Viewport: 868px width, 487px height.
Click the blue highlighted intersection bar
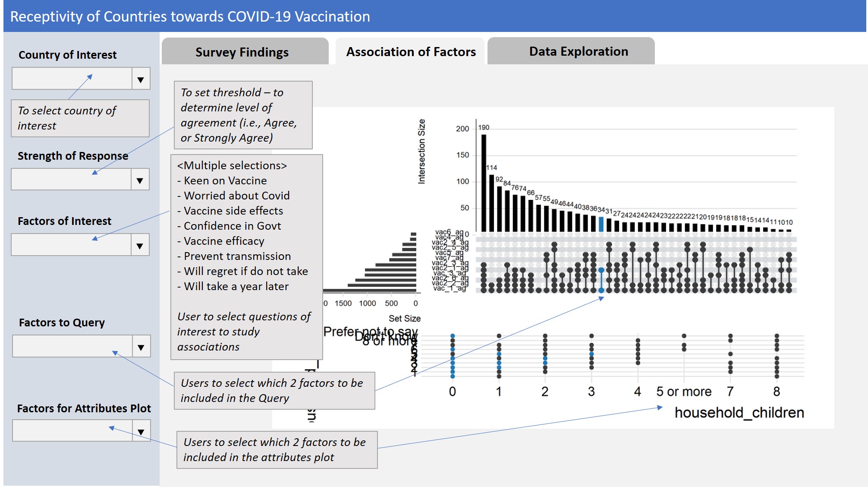601,225
